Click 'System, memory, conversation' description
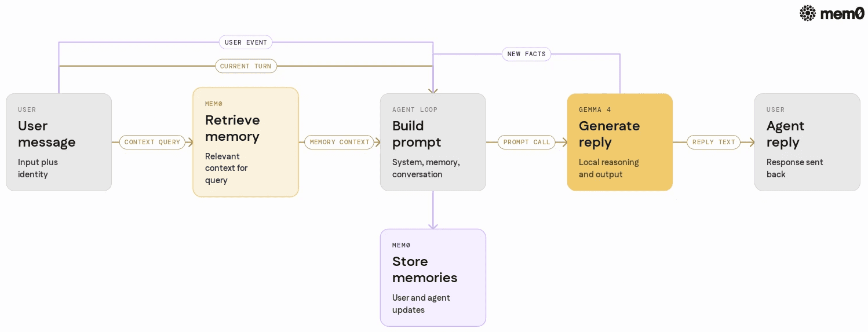The width and height of the screenshot is (868, 332). [426, 168]
